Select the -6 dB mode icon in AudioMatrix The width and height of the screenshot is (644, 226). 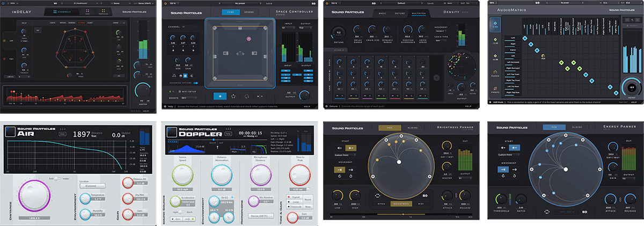point(495,57)
